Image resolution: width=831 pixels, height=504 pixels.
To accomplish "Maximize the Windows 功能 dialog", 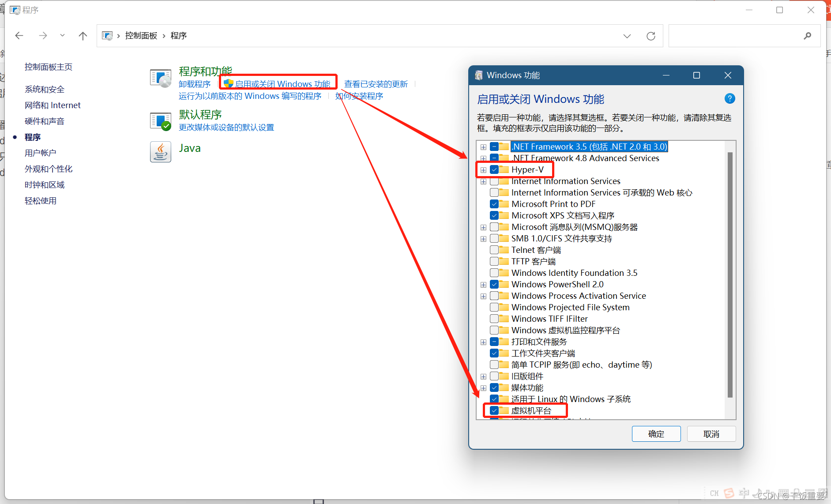I will [696, 75].
